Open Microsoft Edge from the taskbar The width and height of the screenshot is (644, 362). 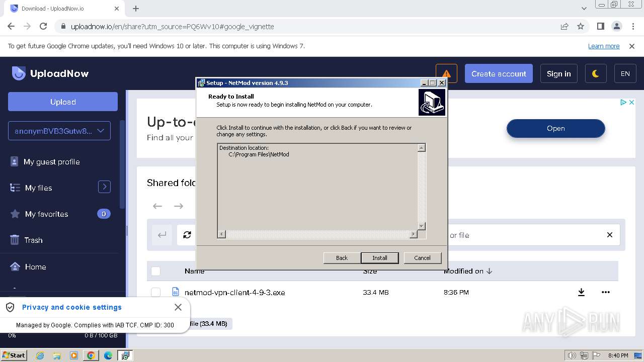click(108, 355)
